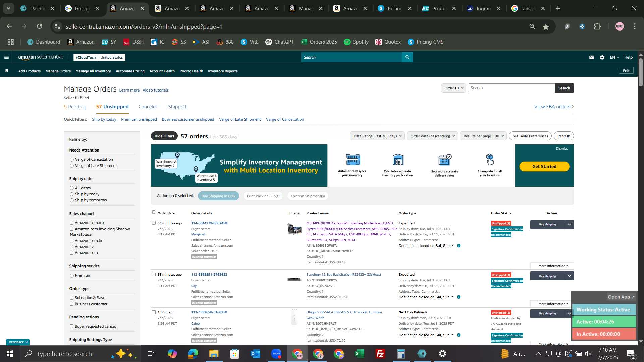Open Windows Start menu
This screenshot has width=644, height=362.
[10, 354]
